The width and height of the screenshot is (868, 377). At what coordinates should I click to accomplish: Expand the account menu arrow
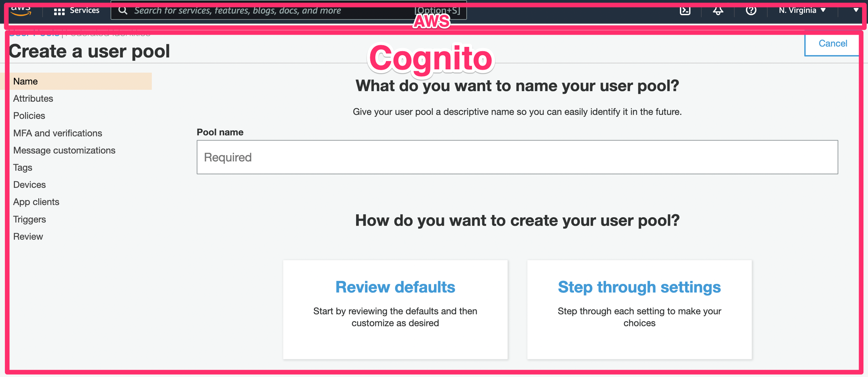pyautogui.click(x=856, y=10)
